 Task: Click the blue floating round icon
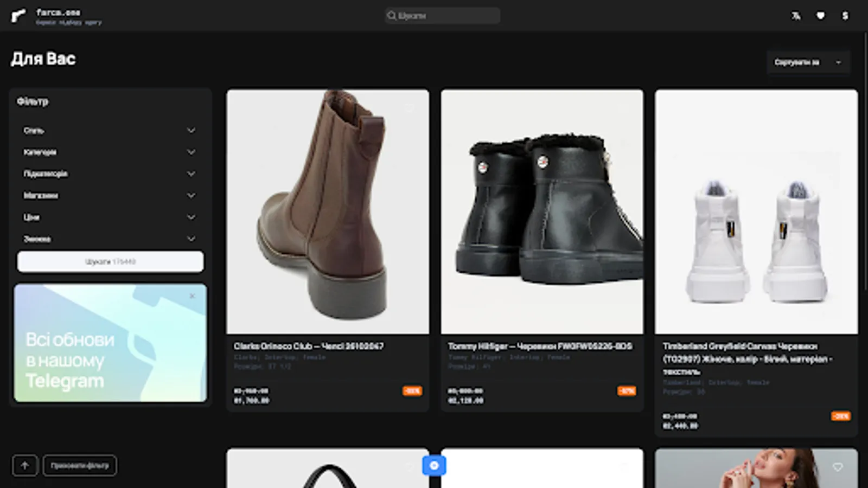click(x=434, y=465)
